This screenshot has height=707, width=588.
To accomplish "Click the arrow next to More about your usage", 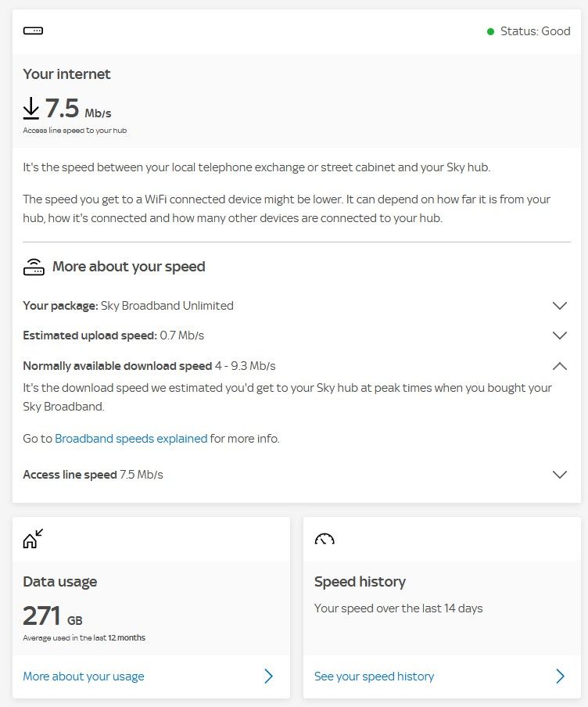I will point(269,676).
